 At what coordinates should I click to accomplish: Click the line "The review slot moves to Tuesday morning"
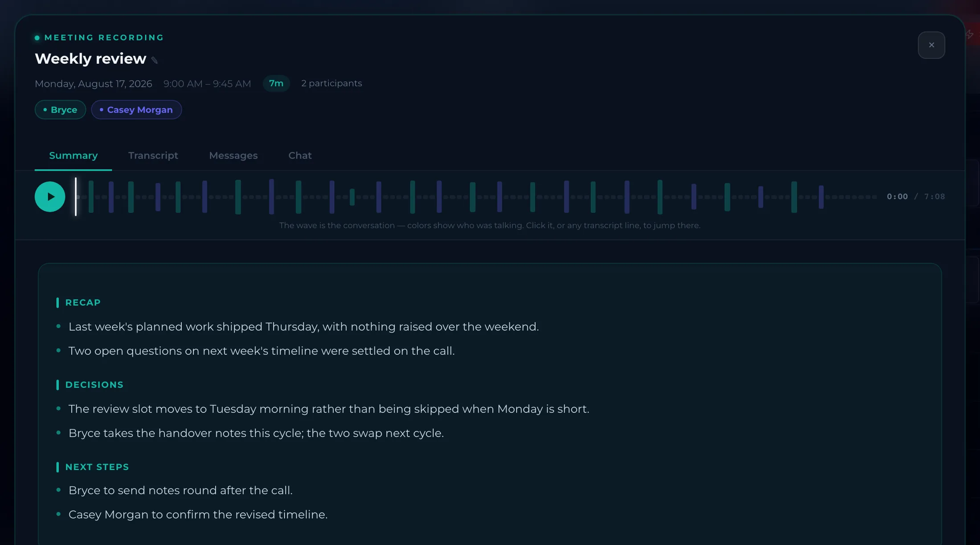[329, 409]
